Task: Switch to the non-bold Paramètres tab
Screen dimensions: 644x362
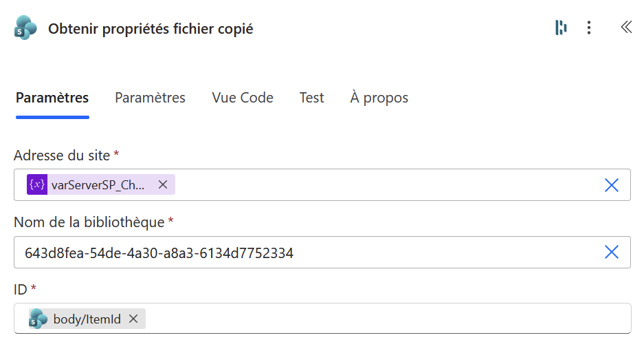Action: click(x=150, y=98)
